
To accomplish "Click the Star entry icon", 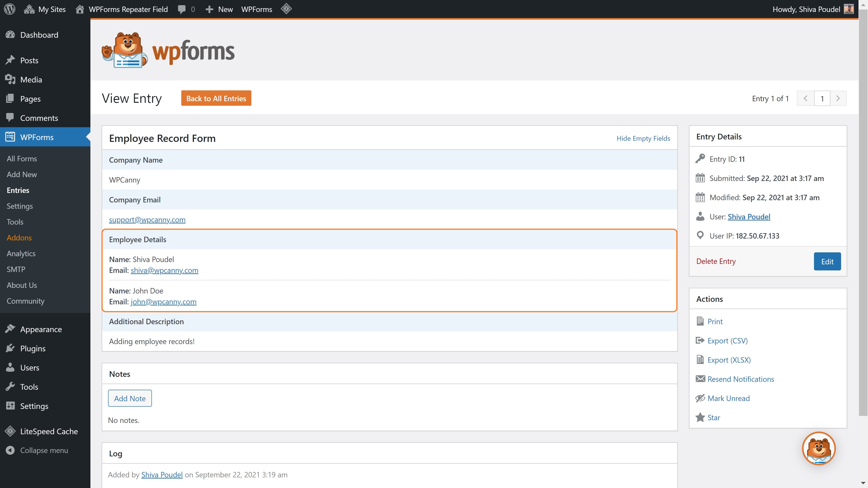I will (700, 417).
